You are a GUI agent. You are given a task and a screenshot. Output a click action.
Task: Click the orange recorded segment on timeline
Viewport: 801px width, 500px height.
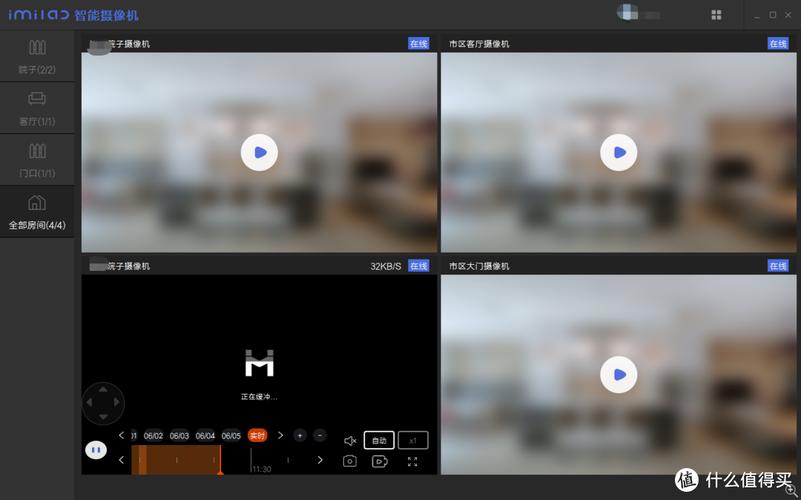coord(176,460)
